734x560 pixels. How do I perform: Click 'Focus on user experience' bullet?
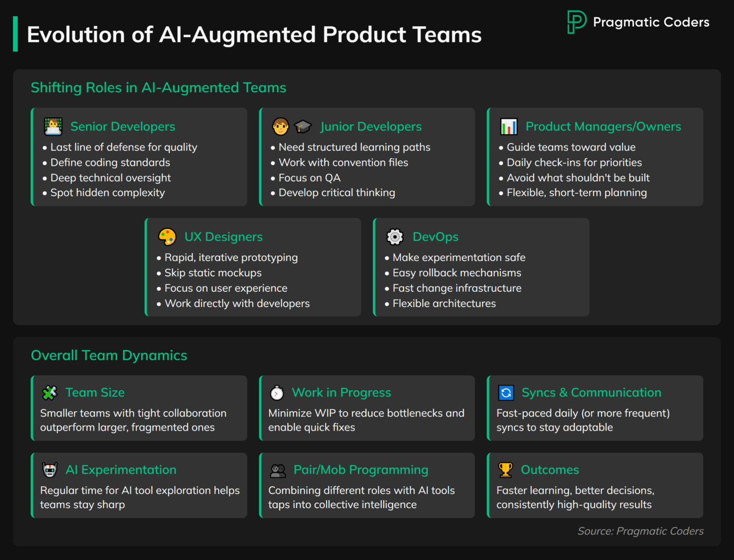226,288
